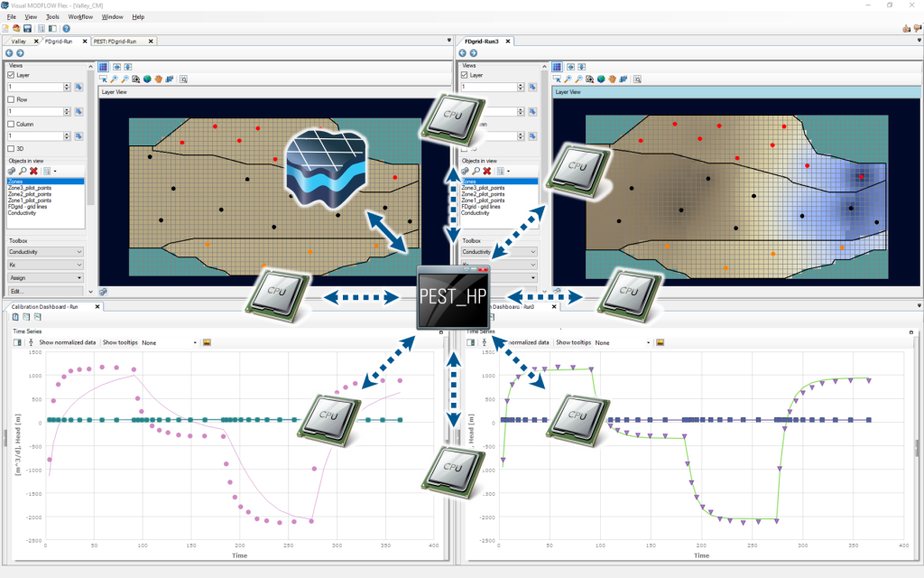Expand the Kx parameter dropdown
Screen dimensions: 924x578
tap(46, 266)
